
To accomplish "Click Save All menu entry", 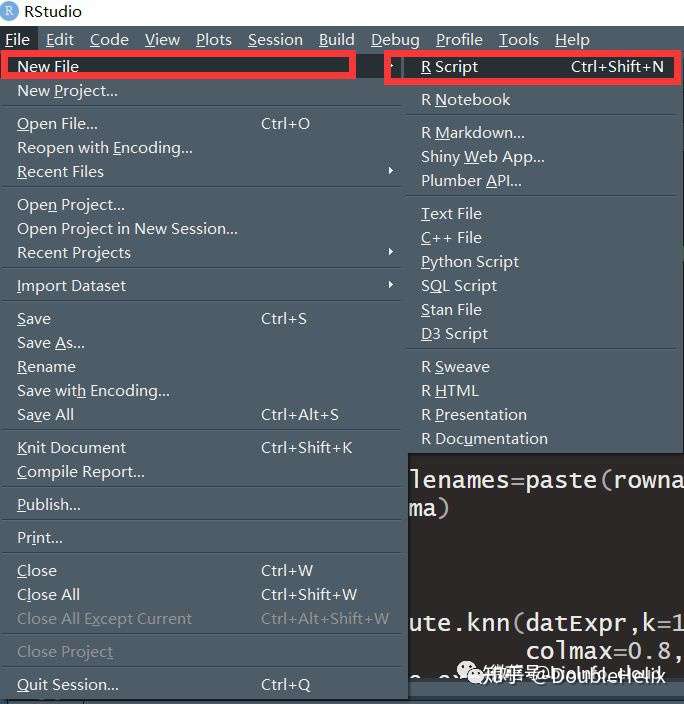I will pyautogui.click(x=202, y=414).
